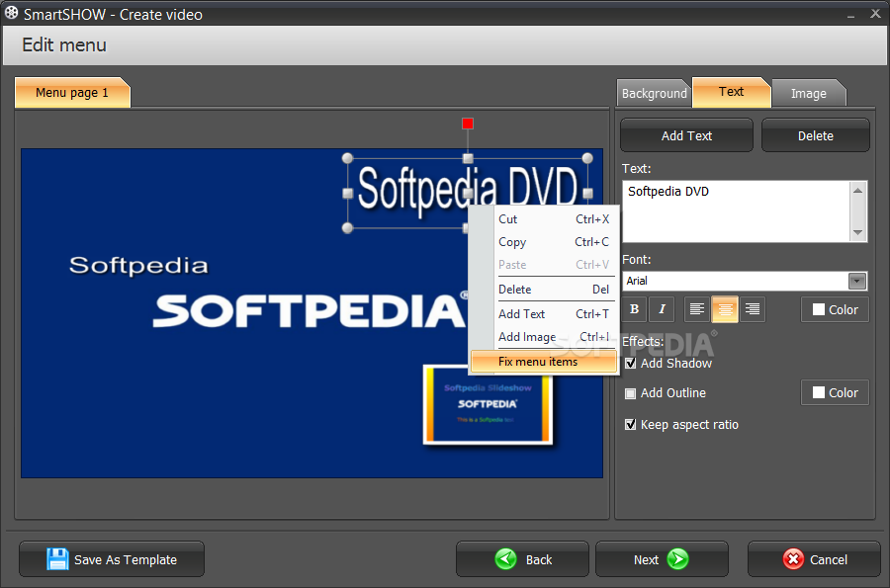Click the Add Text button
Image resolution: width=890 pixels, height=588 pixels.
pyautogui.click(x=687, y=135)
